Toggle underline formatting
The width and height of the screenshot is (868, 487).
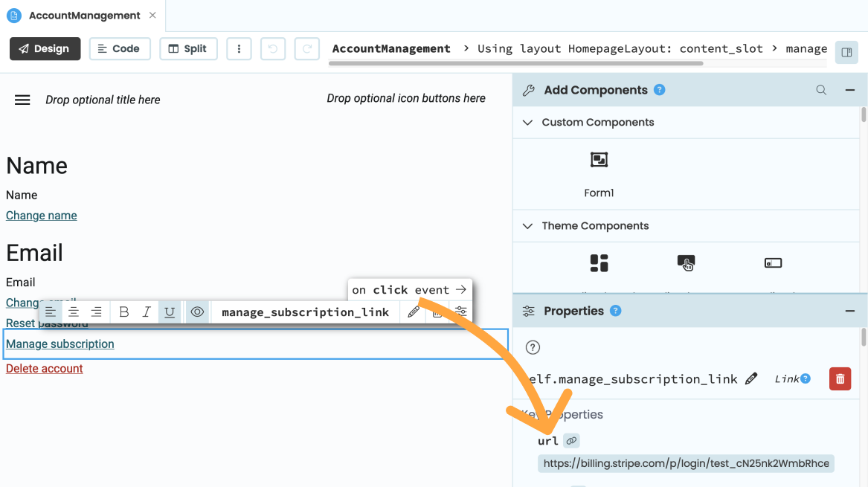point(170,312)
